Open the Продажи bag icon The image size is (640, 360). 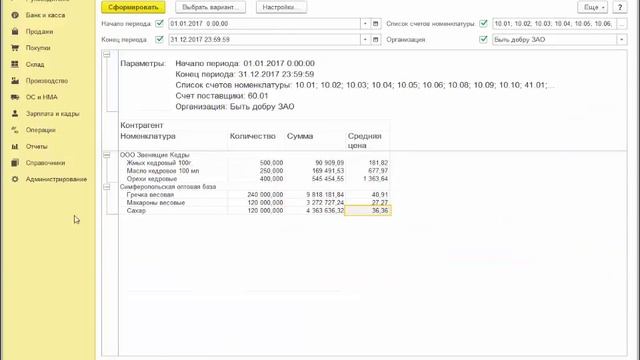pos(15,31)
